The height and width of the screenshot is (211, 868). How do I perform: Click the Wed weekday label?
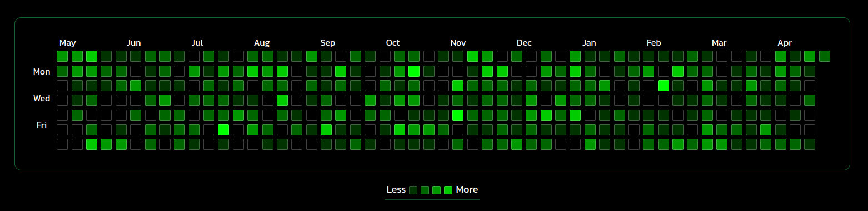(x=42, y=99)
